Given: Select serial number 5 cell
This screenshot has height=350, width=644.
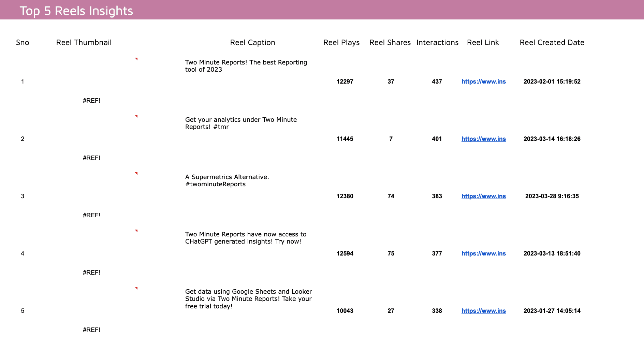Looking at the screenshot, I should (23, 311).
